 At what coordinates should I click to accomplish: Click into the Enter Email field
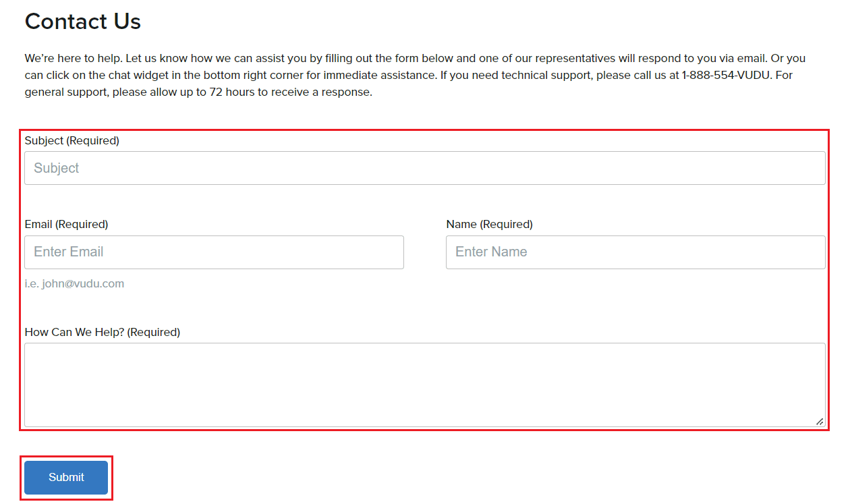coord(215,252)
